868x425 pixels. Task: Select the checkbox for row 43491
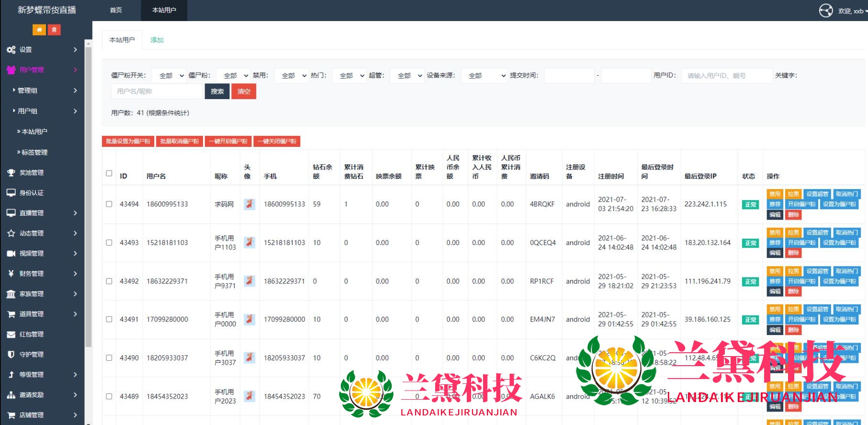click(109, 319)
